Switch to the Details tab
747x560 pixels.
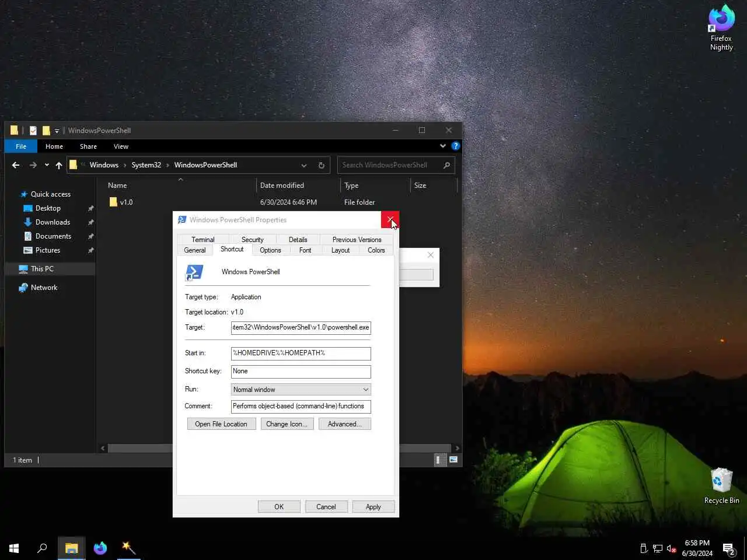tap(298, 240)
